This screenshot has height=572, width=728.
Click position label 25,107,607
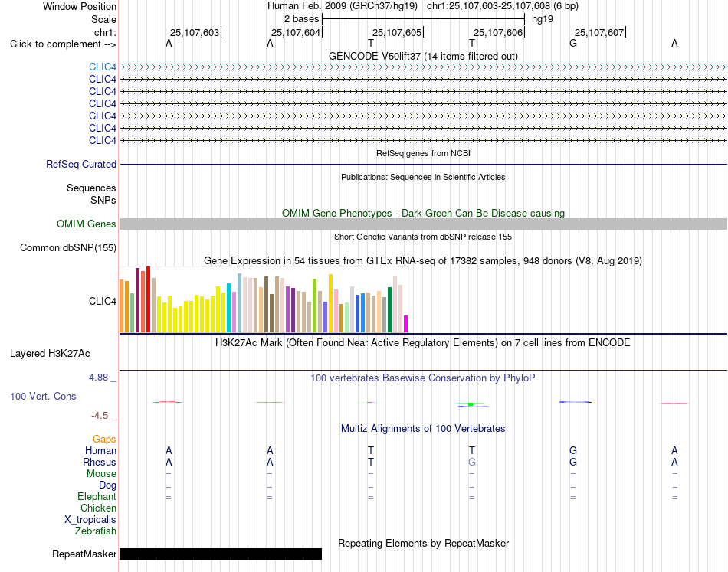[x=599, y=32]
